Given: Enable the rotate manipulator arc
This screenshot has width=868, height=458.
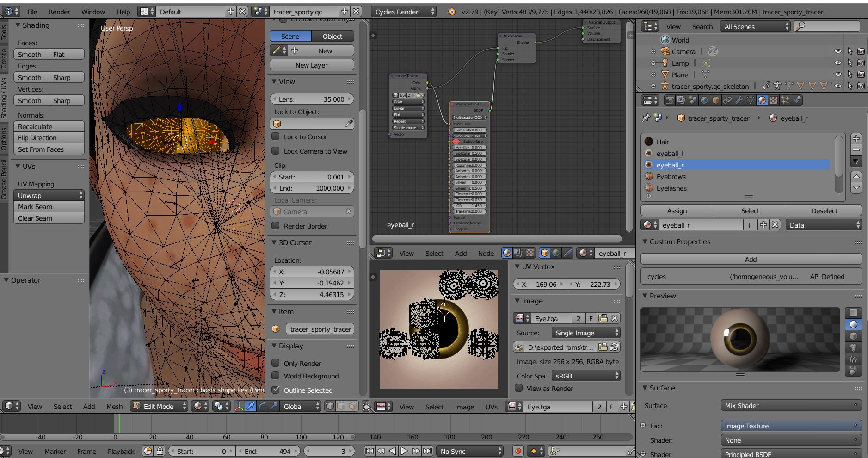Looking at the screenshot, I should coord(262,406).
